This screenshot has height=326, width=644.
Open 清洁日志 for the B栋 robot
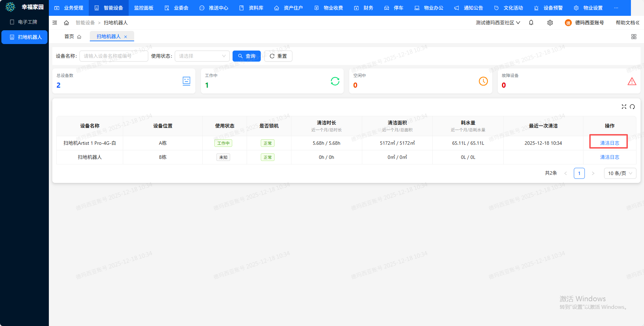[609, 157]
